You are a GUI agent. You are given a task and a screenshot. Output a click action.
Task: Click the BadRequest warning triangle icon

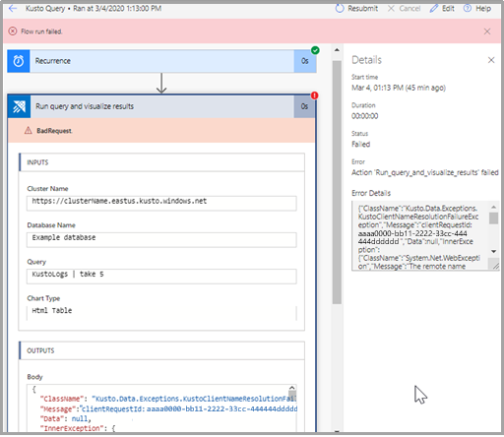pos(29,131)
